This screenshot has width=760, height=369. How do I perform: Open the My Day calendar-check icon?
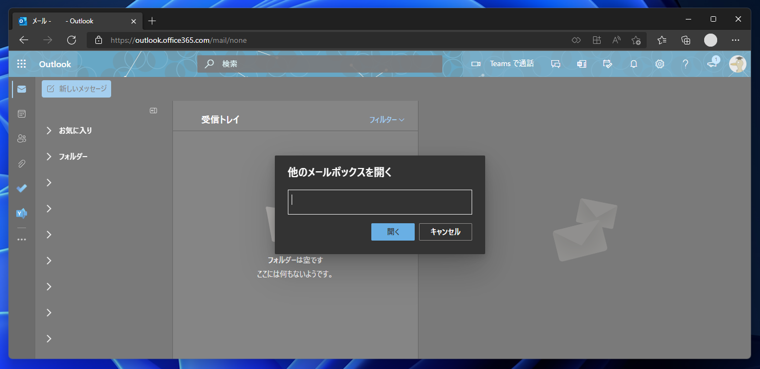[x=607, y=64]
